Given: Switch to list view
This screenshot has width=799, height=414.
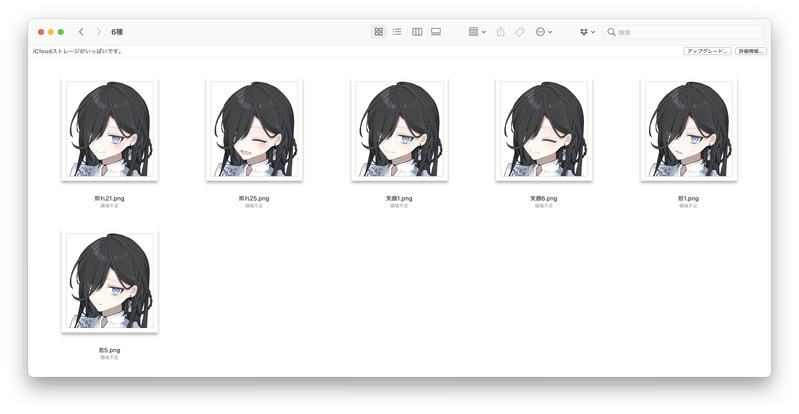Looking at the screenshot, I should [397, 32].
